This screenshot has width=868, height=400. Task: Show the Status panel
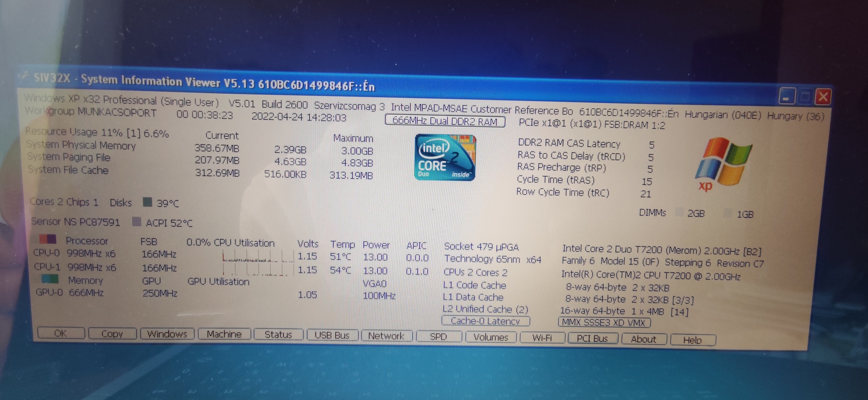click(278, 334)
